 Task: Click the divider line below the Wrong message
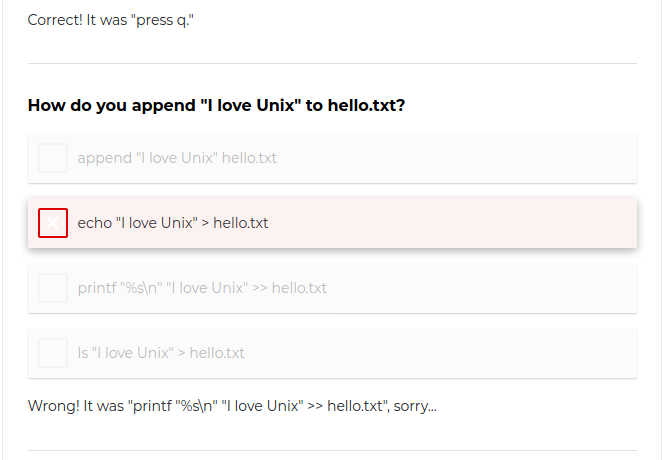tap(332, 450)
